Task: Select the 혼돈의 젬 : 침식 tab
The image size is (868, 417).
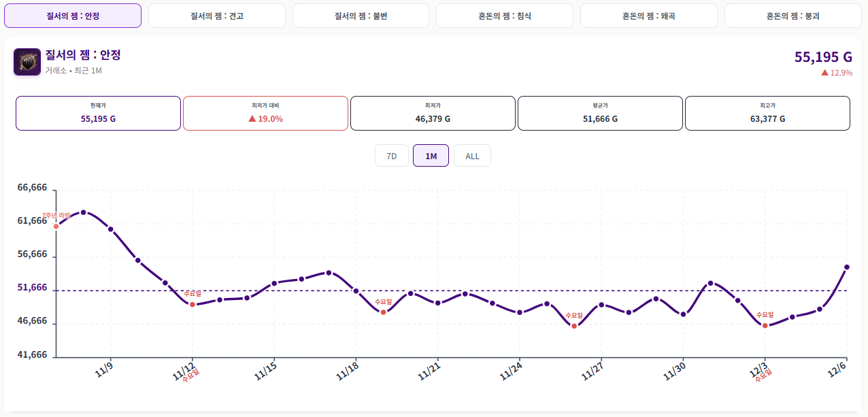Action: [505, 16]
